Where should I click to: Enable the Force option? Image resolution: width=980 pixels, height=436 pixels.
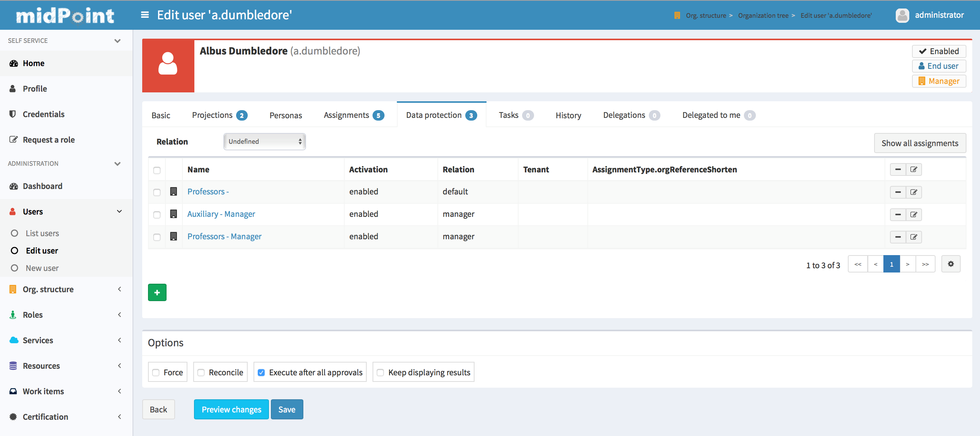156,373
